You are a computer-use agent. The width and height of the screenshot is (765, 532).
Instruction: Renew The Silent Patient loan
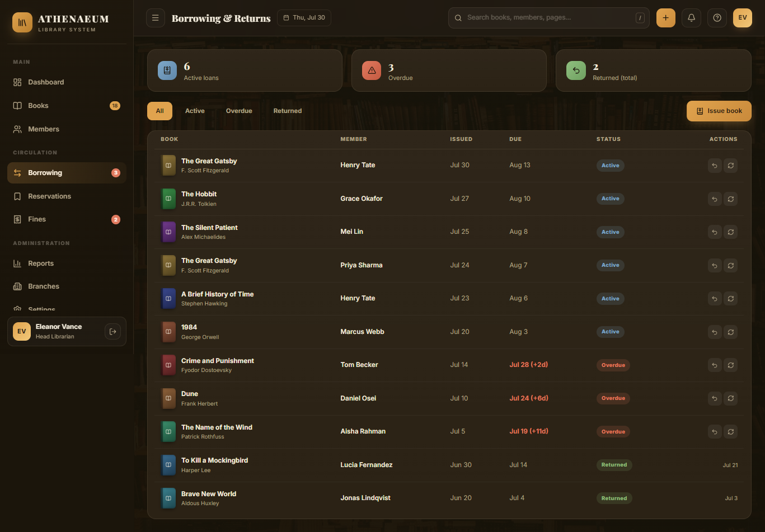coord(730,232)
